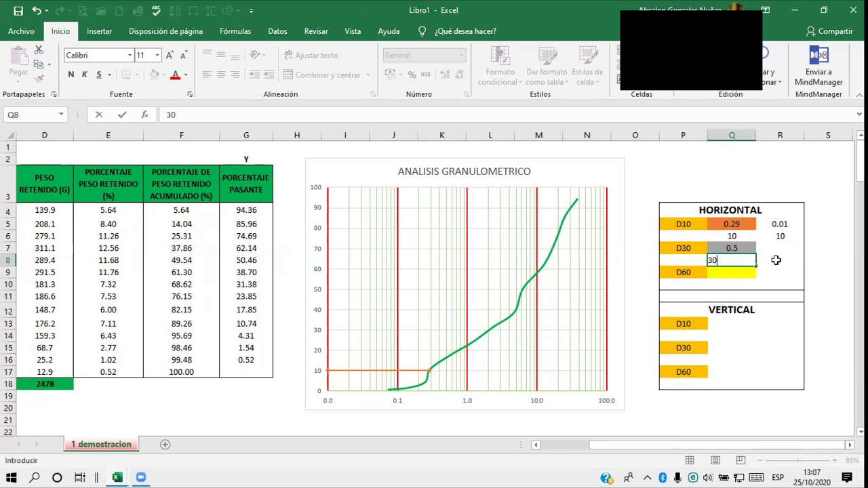Open Cortana circle icon on taskbar

pyautogui.click(x=57, y=477)
